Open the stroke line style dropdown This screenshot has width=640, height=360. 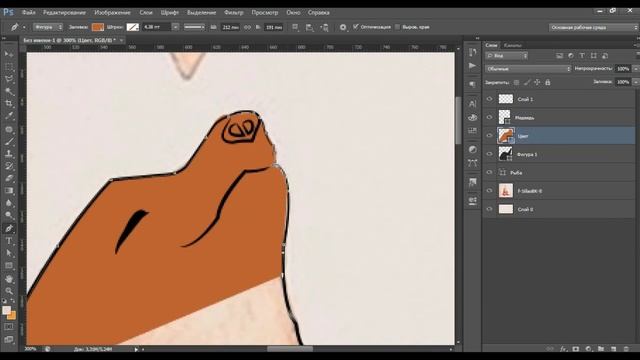point(194,27)
